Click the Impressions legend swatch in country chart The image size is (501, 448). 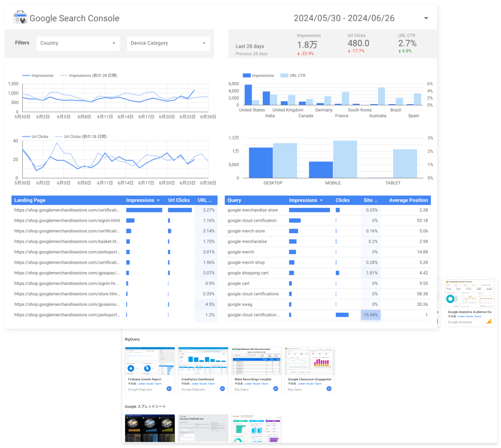click(x=247, y=76)
